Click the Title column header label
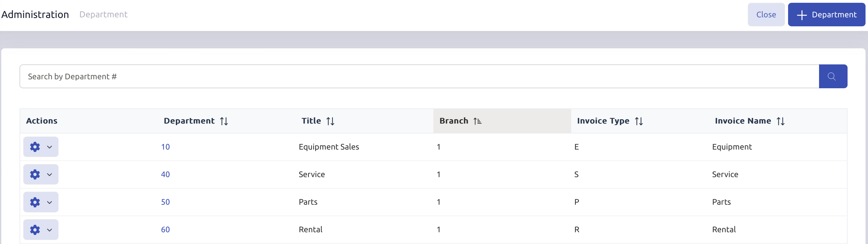Screen dimensions: 868x244 (x=311, y=121)
